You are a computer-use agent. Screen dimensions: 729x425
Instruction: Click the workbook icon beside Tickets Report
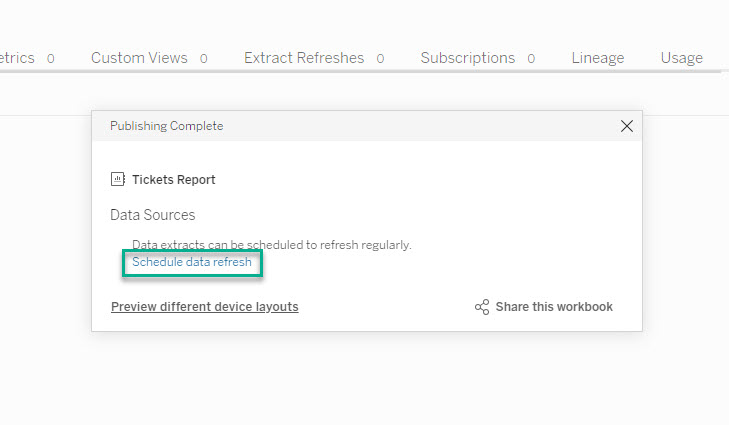click(118, 180)
